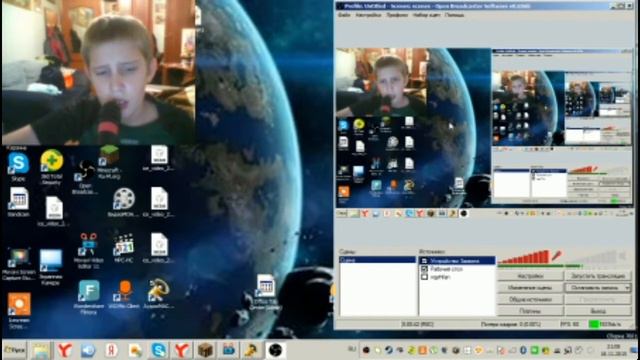Viewport: 640px width, 360px height.
Task: Click the system tray clock
Action: (x=613, y=350)
